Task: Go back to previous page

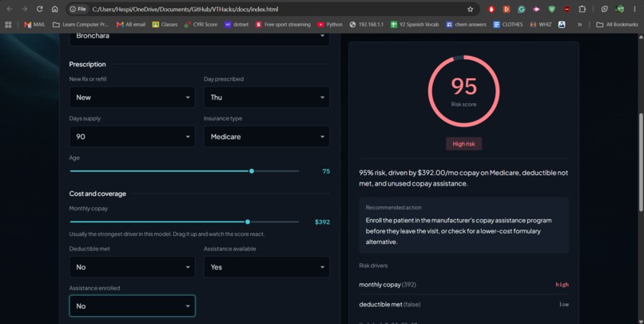Action: (x=10, y=9)
